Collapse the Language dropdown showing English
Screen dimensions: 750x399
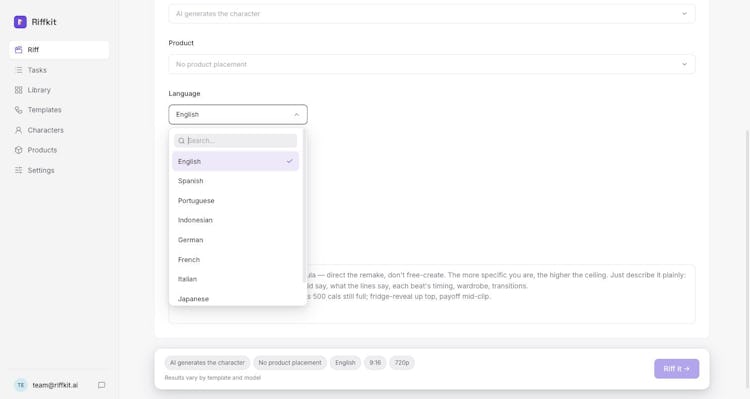coord(238,115)
